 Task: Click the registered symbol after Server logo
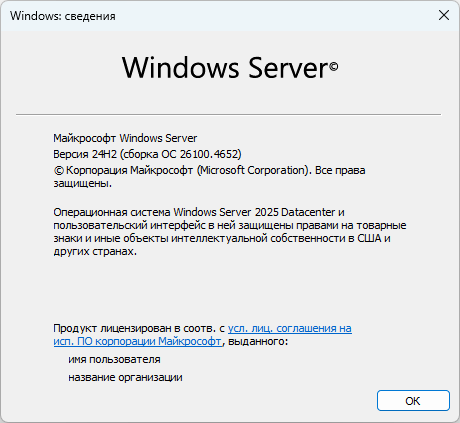334,67
